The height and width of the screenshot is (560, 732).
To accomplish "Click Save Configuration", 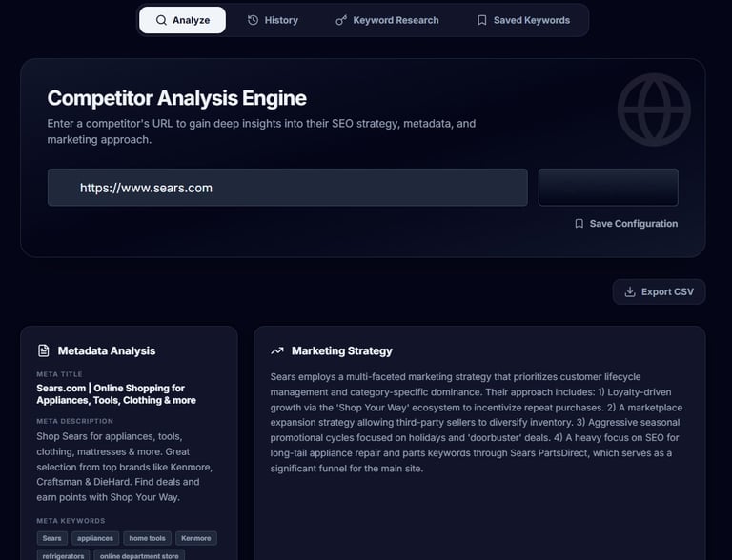I will [626, 224].
